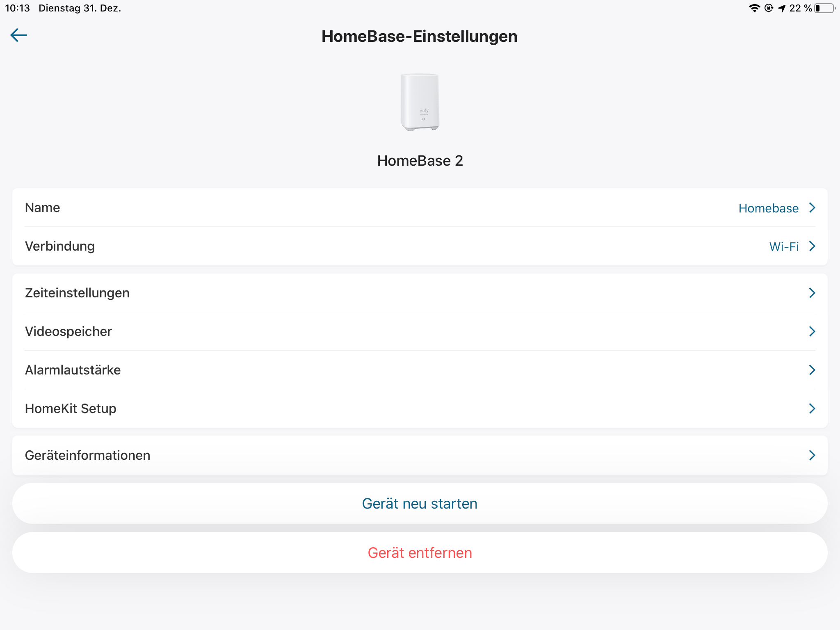Expand Videospeicher using its chevron
Screen dimensions: 840x630
(x=812, y=331)
